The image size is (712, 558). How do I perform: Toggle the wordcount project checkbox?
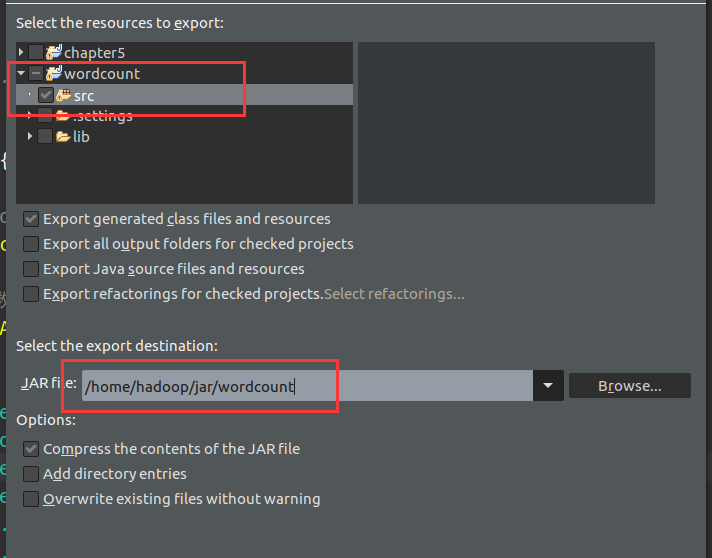(x=36, y=73)
